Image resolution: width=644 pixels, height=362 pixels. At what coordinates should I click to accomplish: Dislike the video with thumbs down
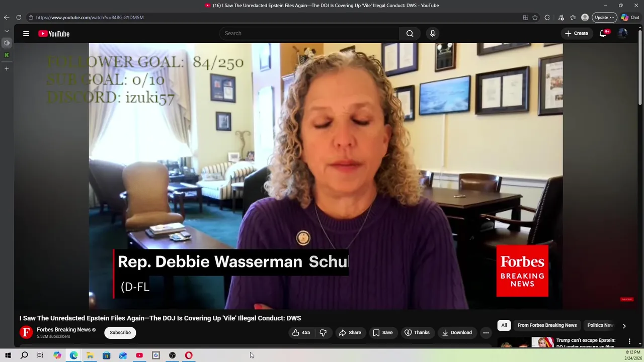pyautogui.click(x=323, y=333)
